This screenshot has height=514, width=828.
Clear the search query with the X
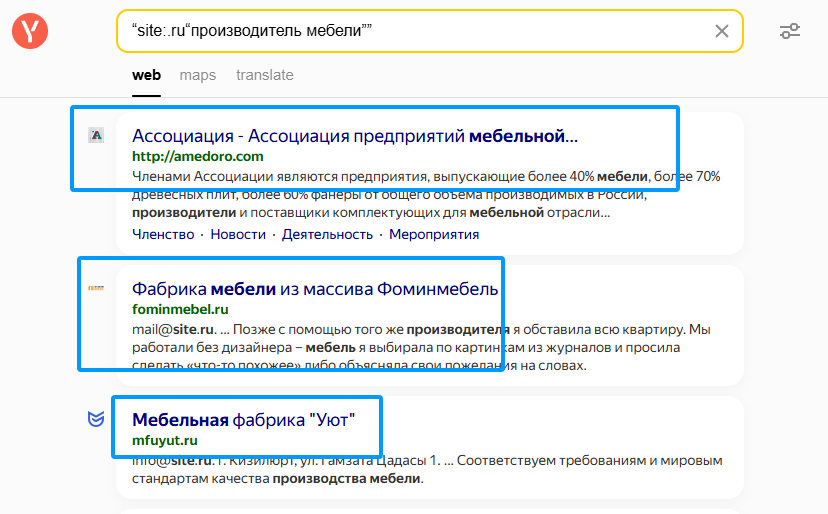coord(721,31)
